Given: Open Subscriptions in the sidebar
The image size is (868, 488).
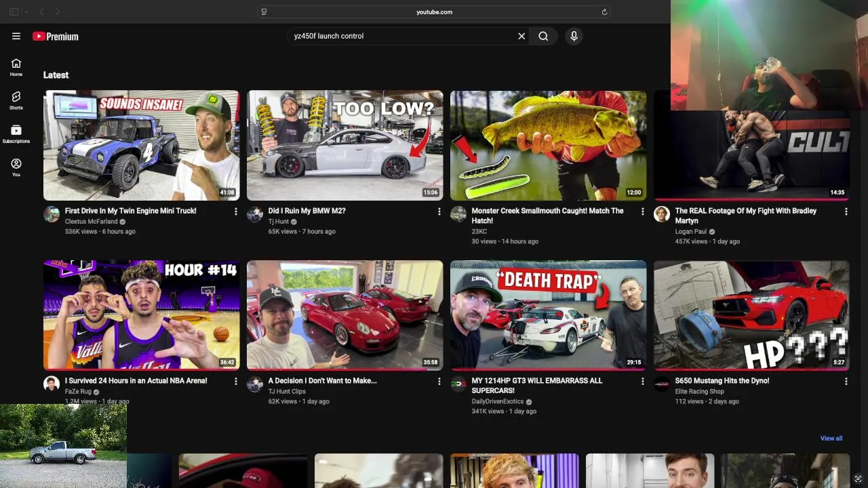Looking at the screenshot, I should tap(16, 134).
